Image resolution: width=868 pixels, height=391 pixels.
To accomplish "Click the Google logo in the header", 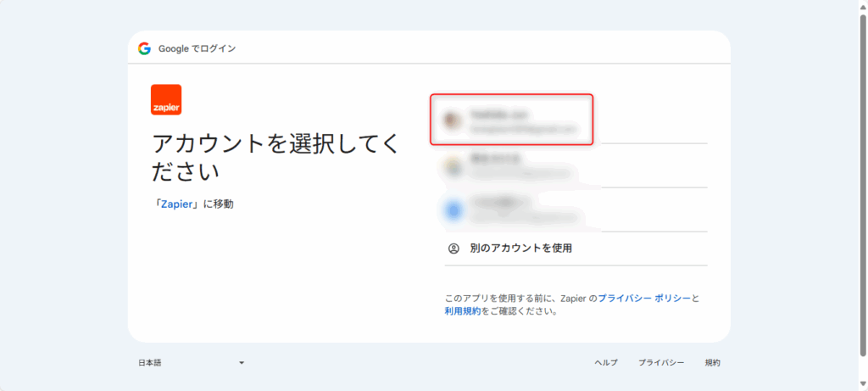I will [144, 48].
